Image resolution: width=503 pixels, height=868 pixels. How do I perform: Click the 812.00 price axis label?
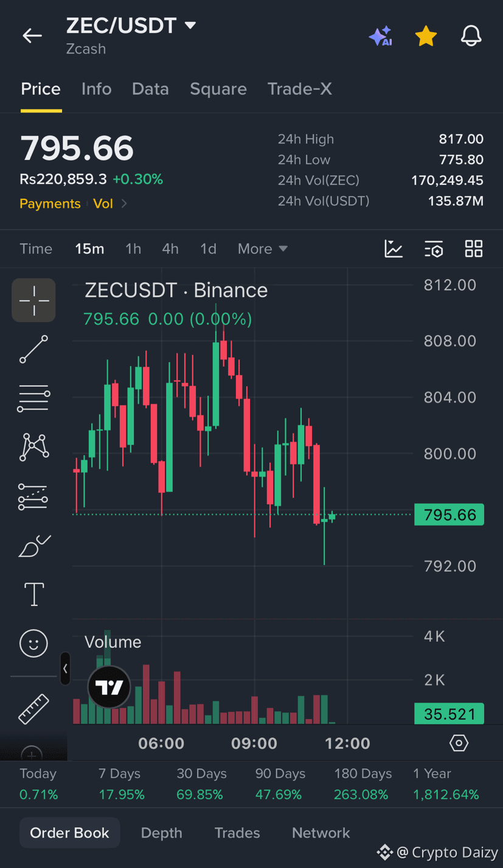[x=449, y=284]
